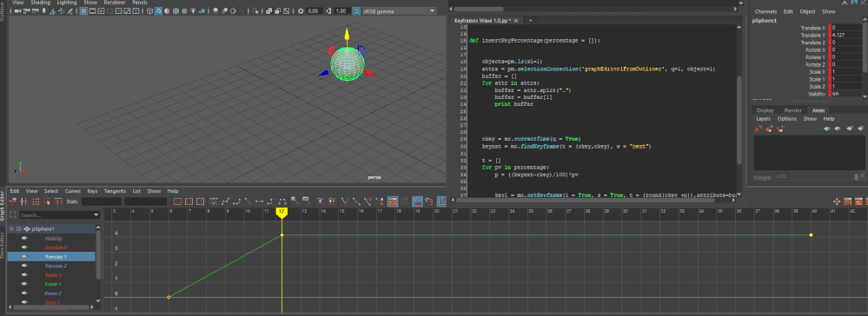Click the Insert Keys tool in Graph Editor
Screen dimensions: 868x316
tap(23, 201)
